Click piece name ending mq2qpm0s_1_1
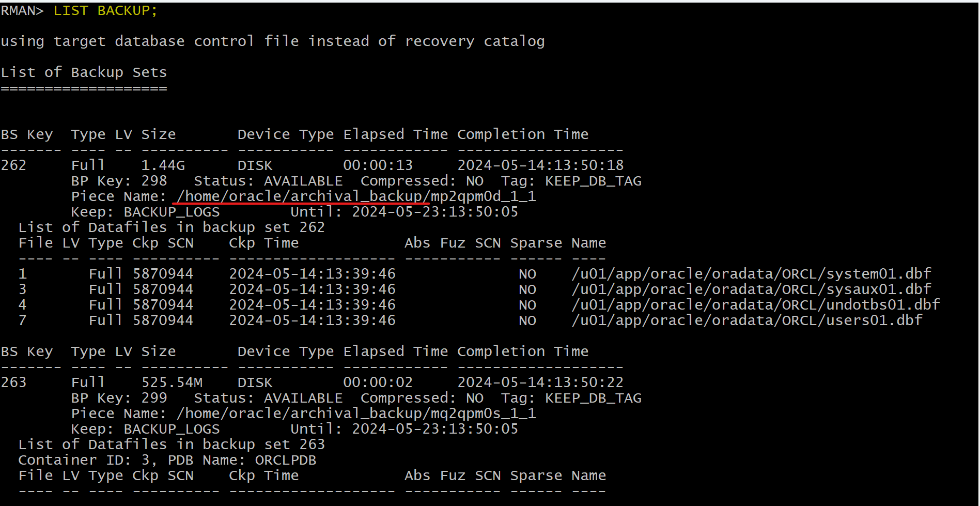Screen dimensions: 980x506 tap(356, 413)
